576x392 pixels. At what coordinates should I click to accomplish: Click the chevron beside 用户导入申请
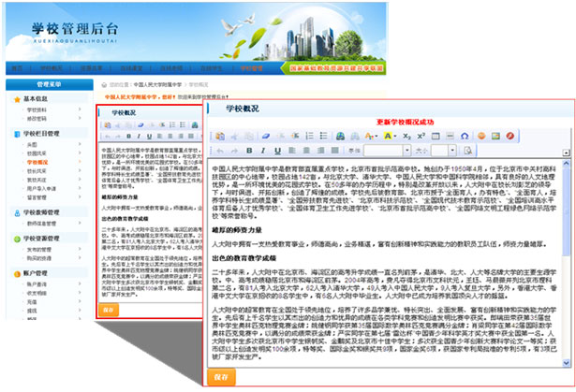(x=80, y=188)
